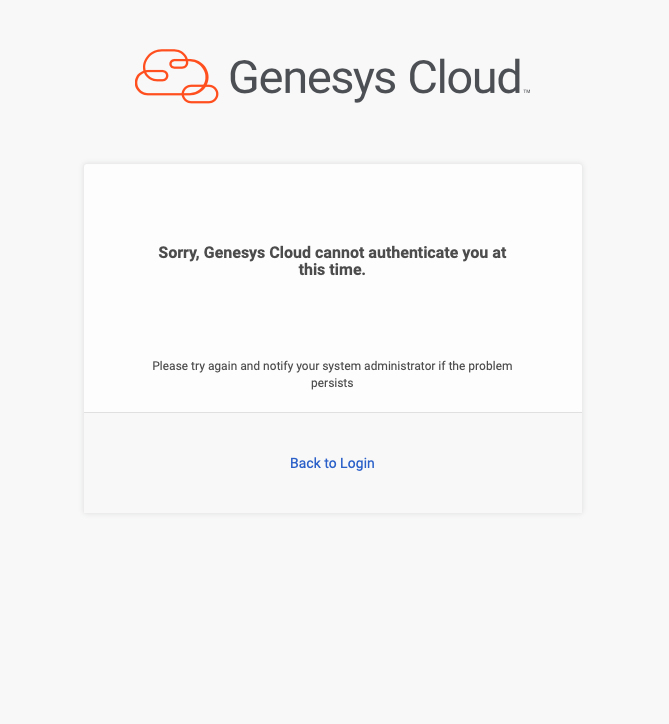The image size is (669, 724).
Task: Click the divider line above the footer
Action: click(332, 412)
